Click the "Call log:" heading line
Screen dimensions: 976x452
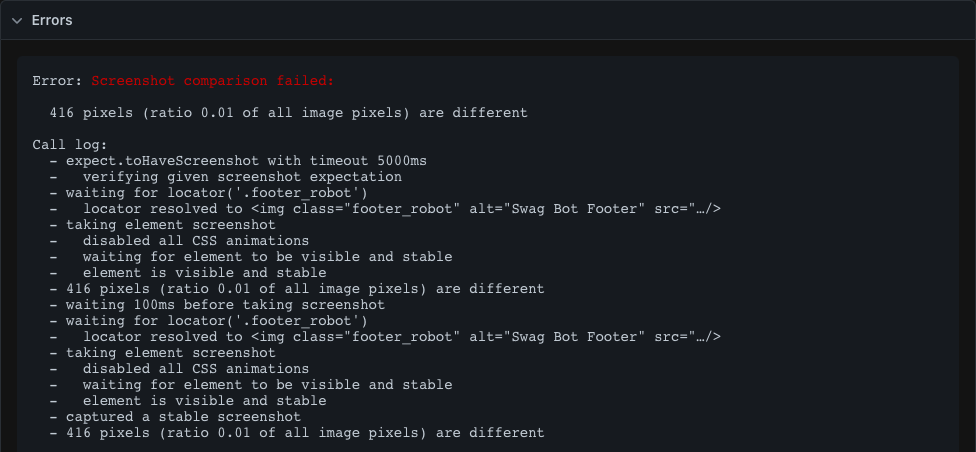(x=70, y=145)
